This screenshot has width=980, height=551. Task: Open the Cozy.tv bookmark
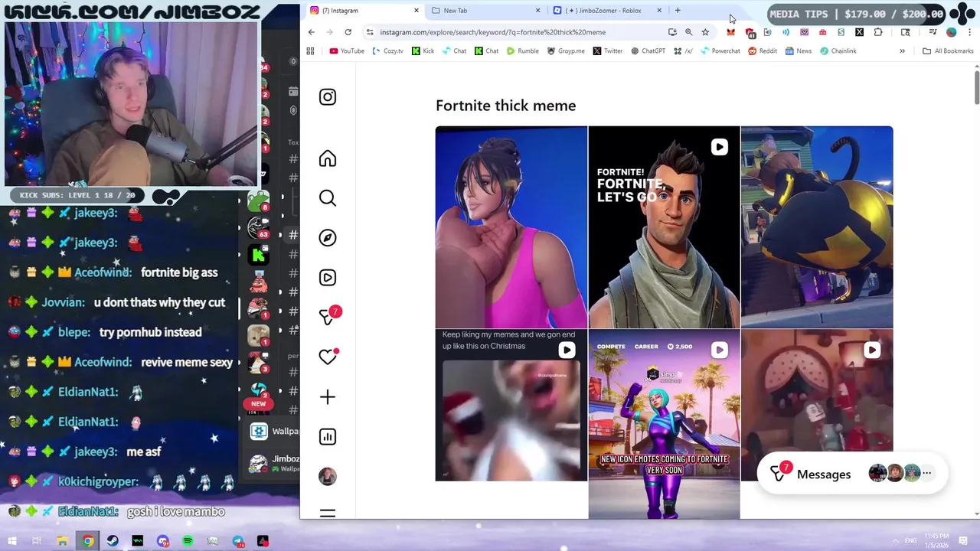[388, 51]
